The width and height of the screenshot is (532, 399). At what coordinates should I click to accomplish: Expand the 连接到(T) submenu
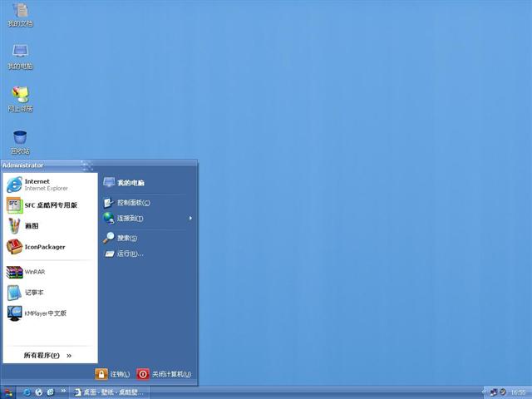(146, 218)
